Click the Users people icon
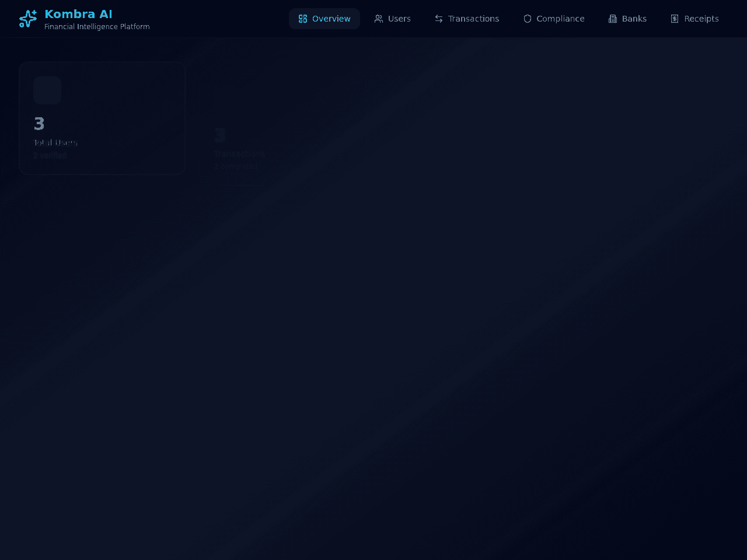Image resolution: width=747 pixels, height=560 pixels. click(x=379, y=19)
